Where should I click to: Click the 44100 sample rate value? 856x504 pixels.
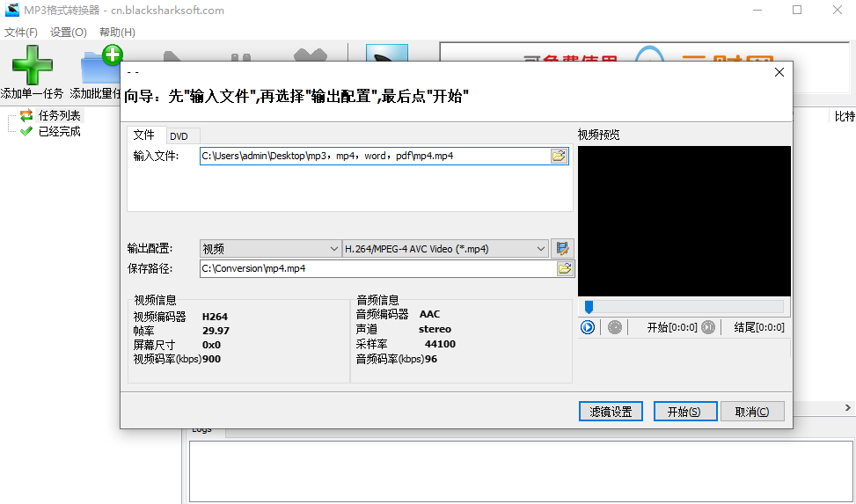(x=440, y=345)
